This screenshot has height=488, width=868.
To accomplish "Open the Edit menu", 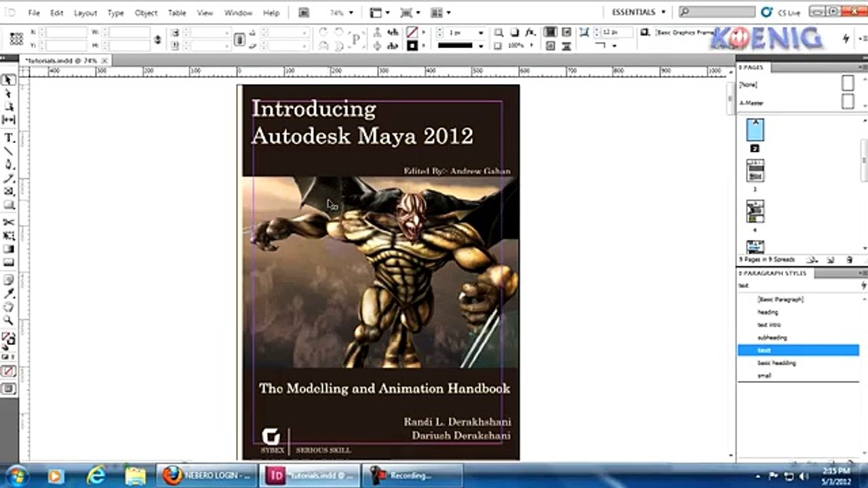I will (57, 13).
